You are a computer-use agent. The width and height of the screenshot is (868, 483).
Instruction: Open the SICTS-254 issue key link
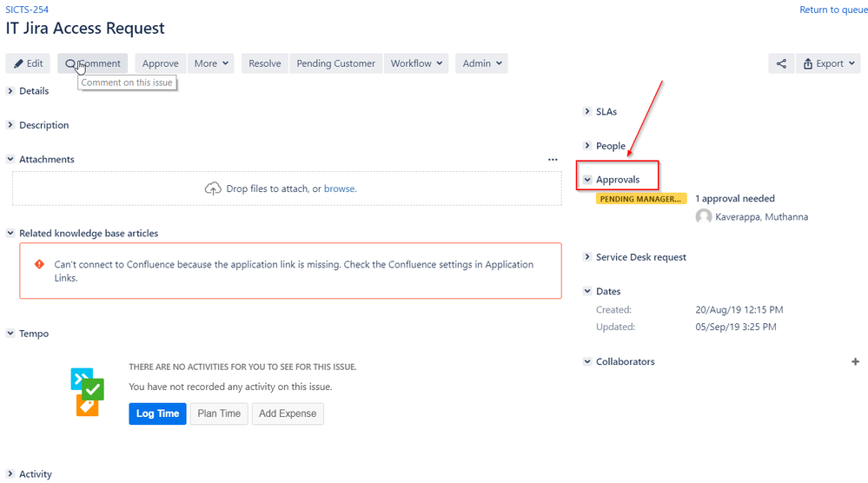(27, 10)
